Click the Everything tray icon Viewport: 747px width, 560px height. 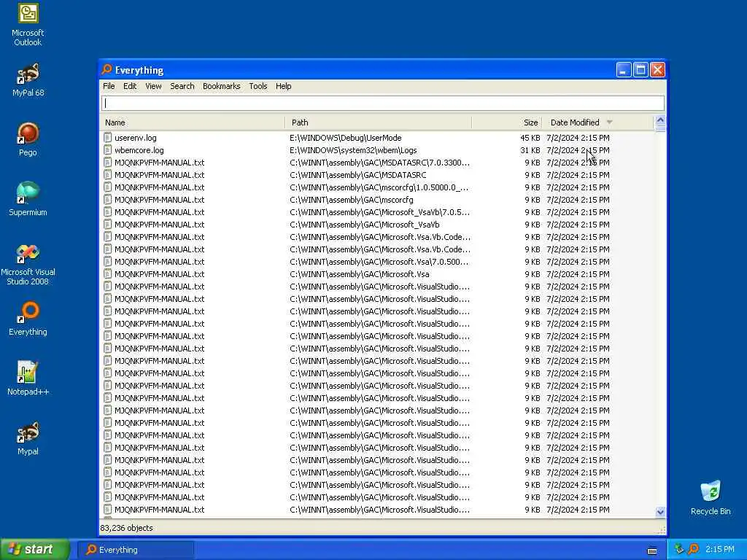pos(694,550)
